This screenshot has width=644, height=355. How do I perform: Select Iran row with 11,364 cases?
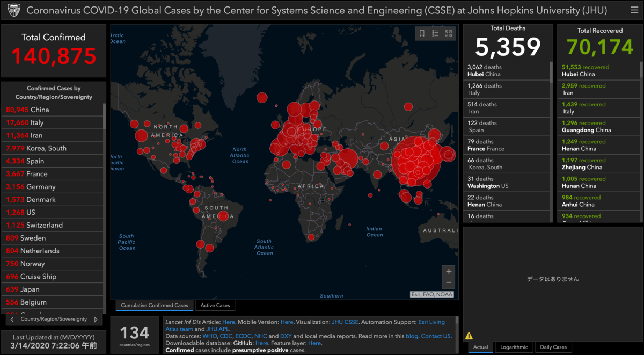click(x=52, y=135)
